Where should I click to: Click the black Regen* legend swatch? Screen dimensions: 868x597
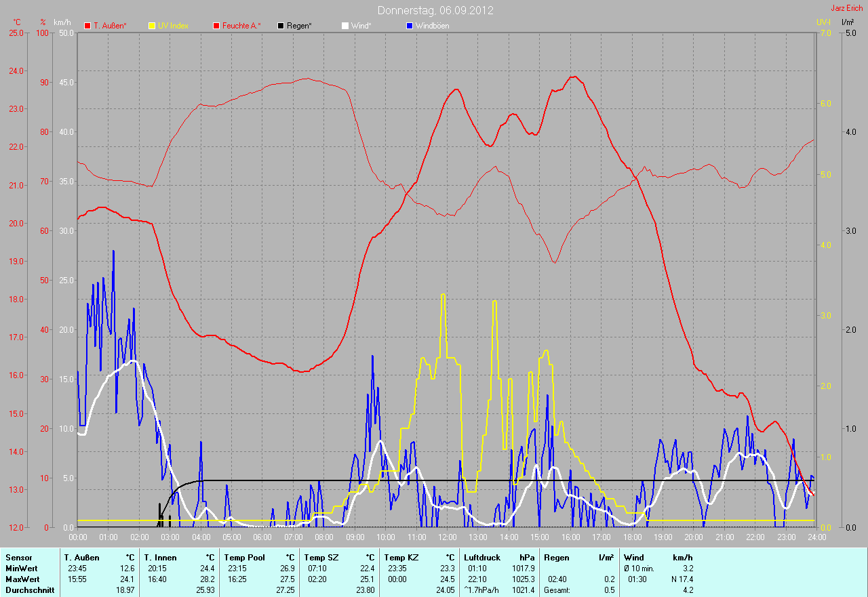tap(281, 26)
